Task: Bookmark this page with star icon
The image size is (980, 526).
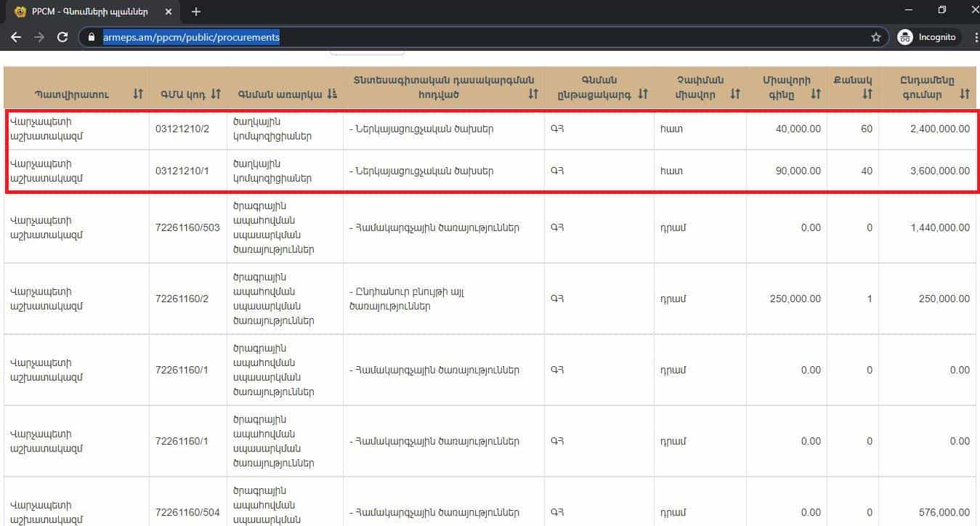Action: point(875,37)
